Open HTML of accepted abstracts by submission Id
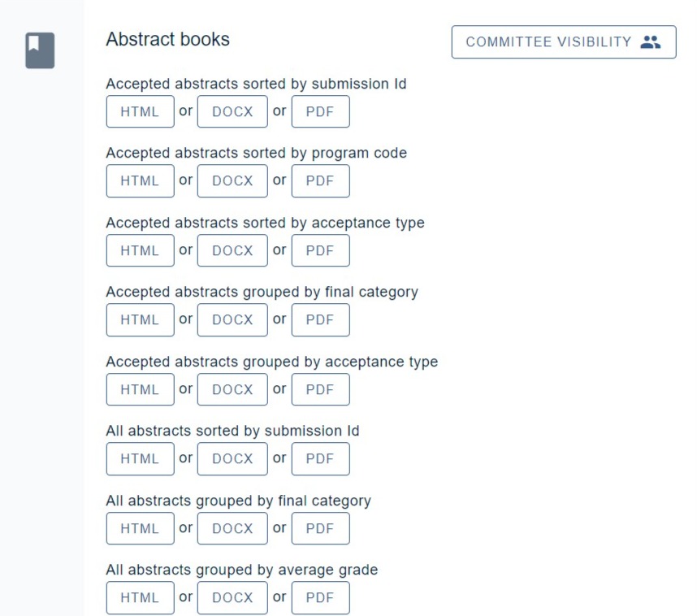 [140, 112]
